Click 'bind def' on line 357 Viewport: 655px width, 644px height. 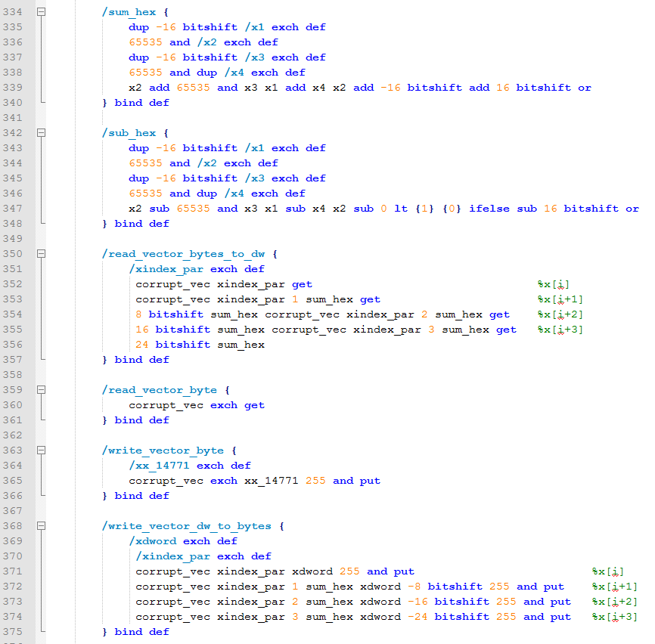(x=142, y=360)
